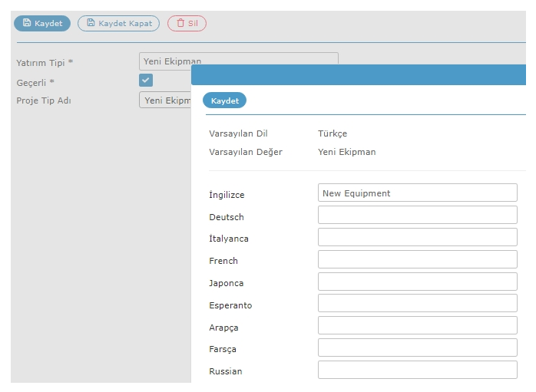
Task: Select the İtalyanca translation input
Action: [x=418, y=237]
